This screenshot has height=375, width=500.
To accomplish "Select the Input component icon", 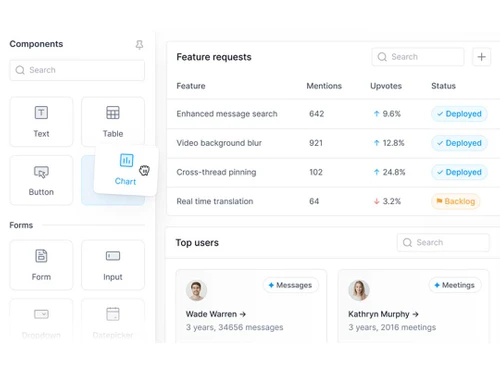I will pyautogui.click(x=113, y=256).
